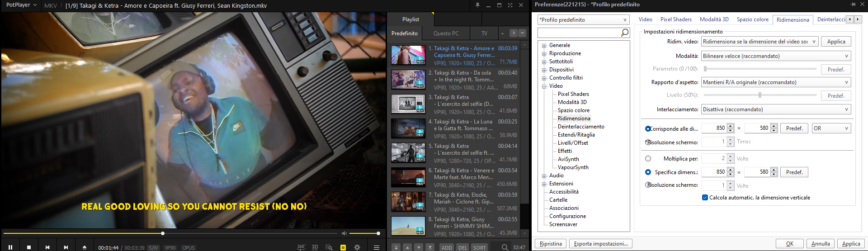Toggle the S/W decoder indicator
Viewport: 868px width, 251px height.
[154, 248]
